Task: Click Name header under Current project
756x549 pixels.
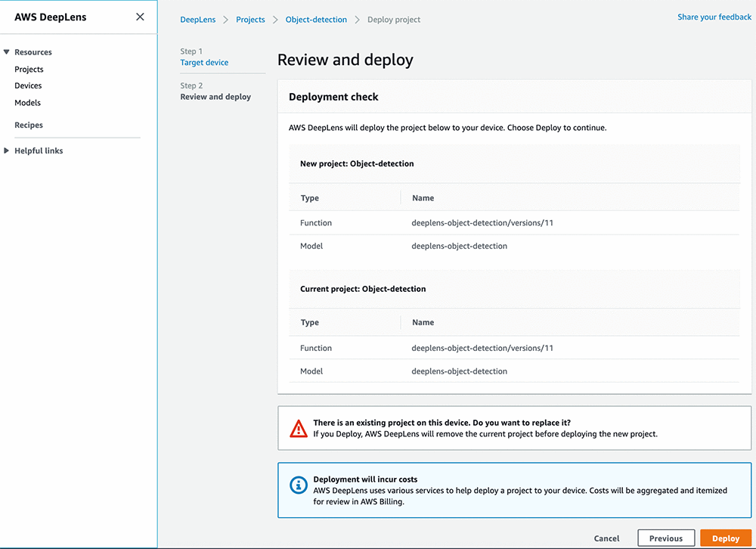Action: [x=423, y=322]
